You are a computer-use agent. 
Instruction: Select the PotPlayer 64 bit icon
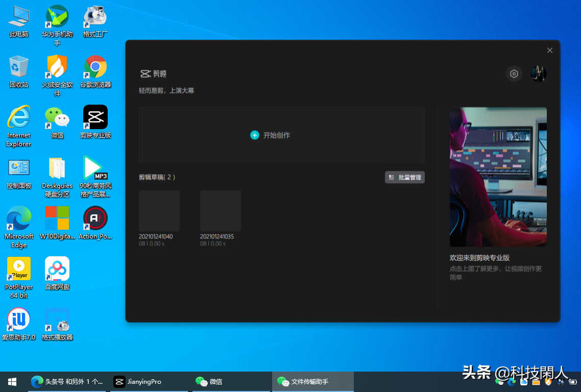click(x=19, y=278)
